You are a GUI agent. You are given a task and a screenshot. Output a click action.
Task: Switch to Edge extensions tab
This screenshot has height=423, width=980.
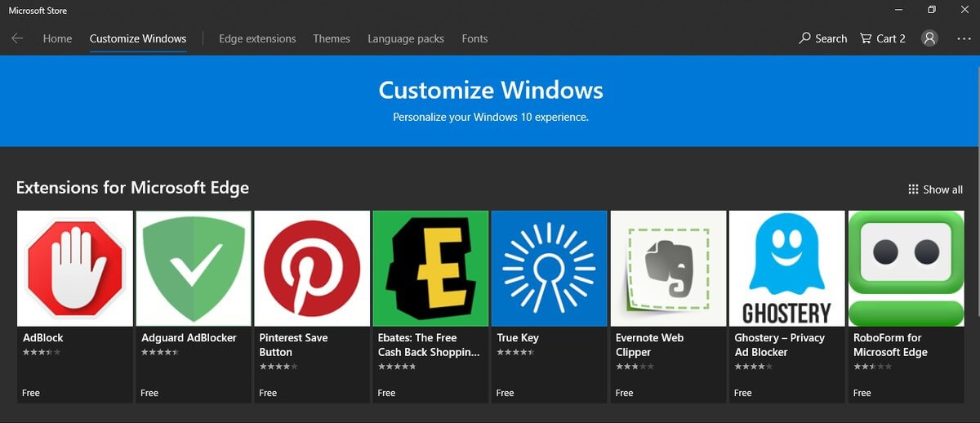point(257,38)
